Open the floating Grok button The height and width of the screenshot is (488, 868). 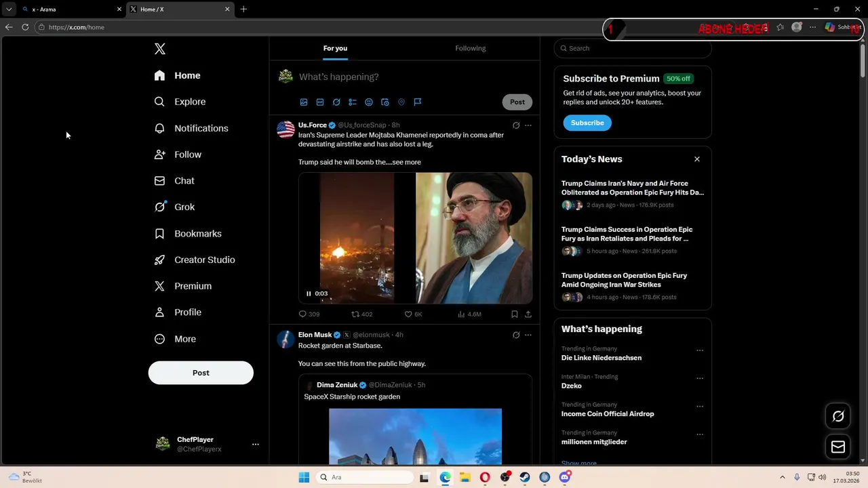pyautogui.click(x=838, y=416)
